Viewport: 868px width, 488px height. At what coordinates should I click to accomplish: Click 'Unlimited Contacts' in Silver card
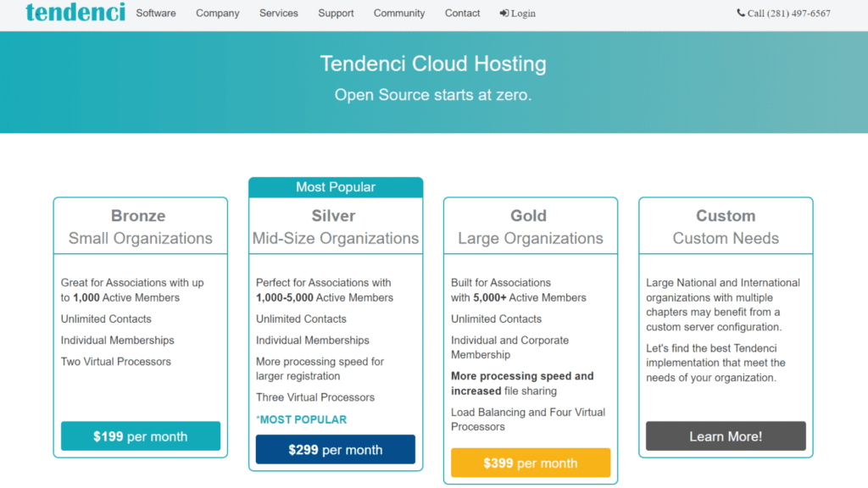301,319
